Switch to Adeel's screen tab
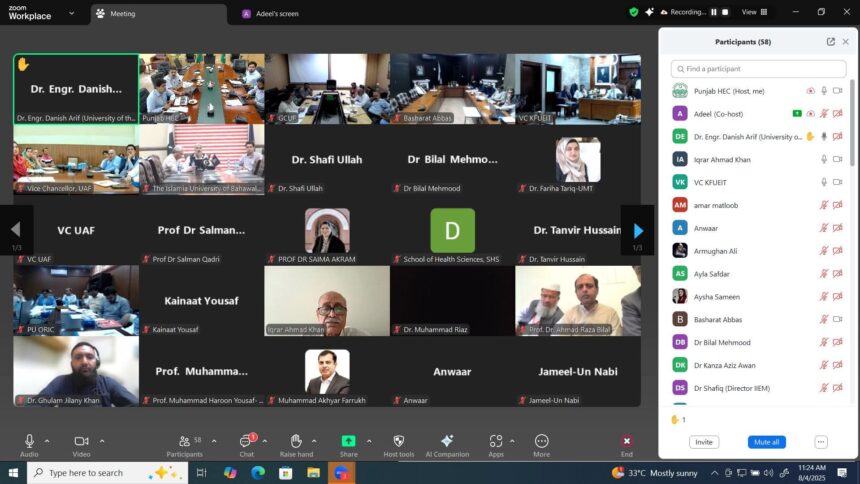This screenshot has height=484, width=860. tap(271, 14)
